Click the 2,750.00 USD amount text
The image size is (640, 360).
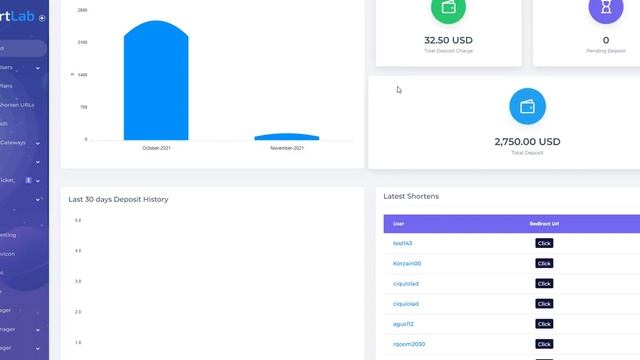pyautogui.click(x=527, y=142)
